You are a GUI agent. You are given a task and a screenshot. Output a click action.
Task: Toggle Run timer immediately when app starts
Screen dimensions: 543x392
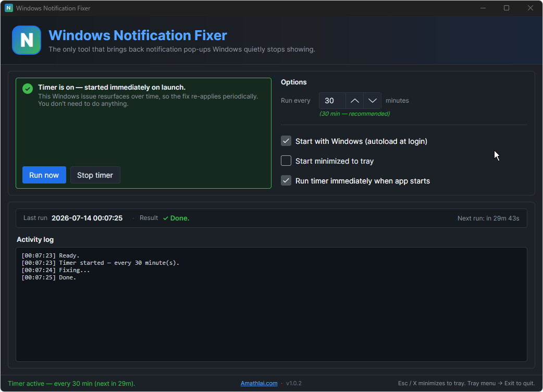pyautogui.click(x=286, y=181)
